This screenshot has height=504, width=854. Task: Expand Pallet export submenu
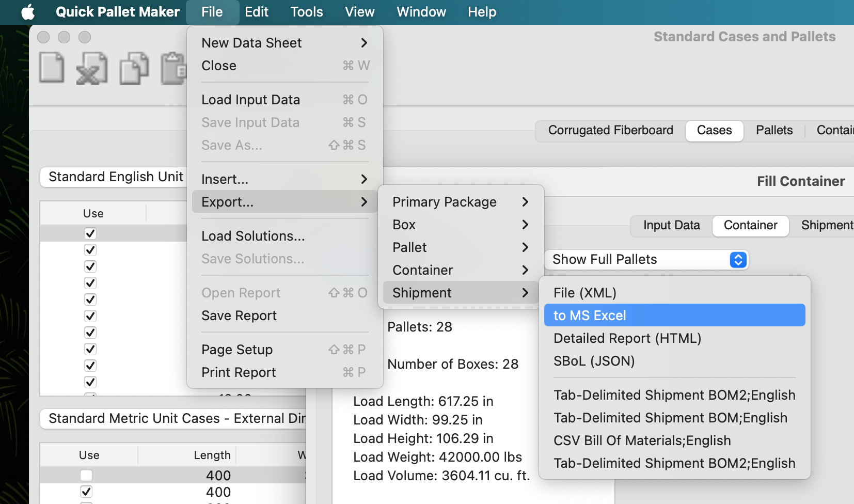click(461, 247)
